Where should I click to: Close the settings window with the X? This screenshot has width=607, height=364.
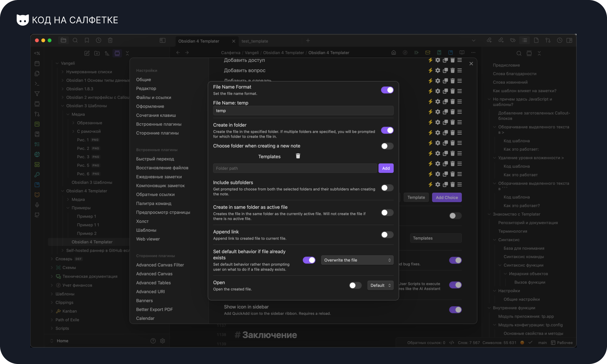(471, 64)
